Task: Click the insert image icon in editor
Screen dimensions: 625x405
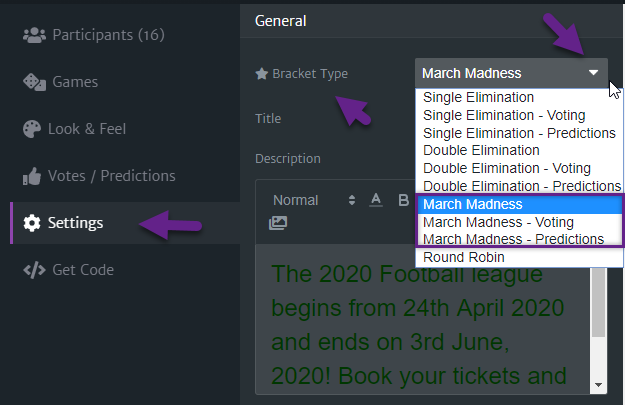Action: tap(278, 223)
